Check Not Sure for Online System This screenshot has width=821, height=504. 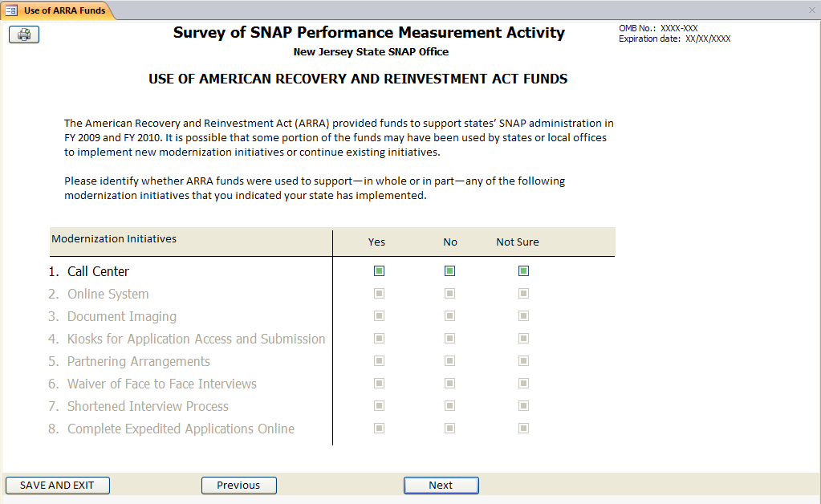523,294
